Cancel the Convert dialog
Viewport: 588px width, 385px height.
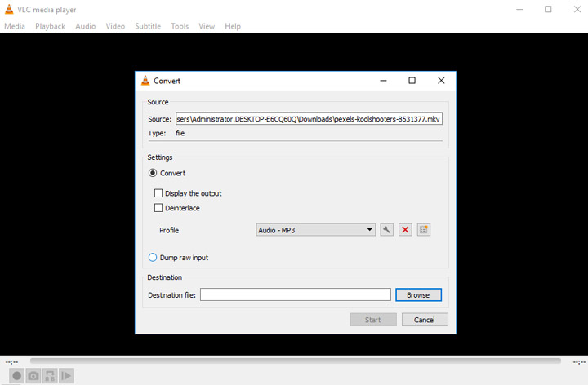tap(425, 320)
